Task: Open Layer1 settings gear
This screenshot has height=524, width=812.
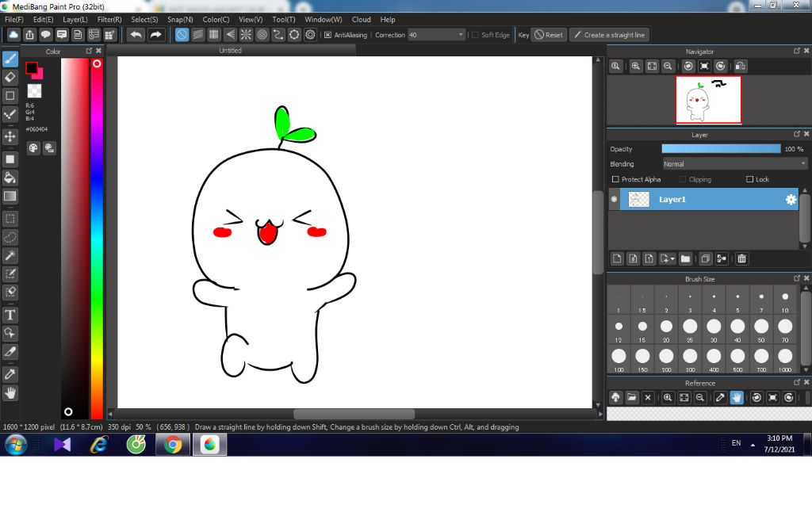Action: coord(790,200)
